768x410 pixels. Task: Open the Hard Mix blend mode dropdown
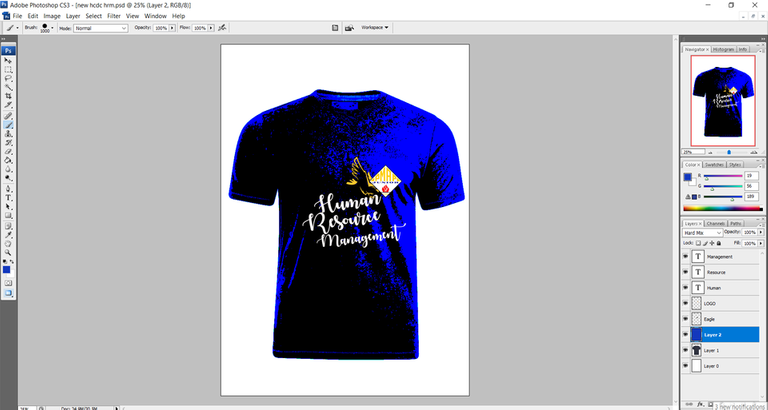[x=702, y=232]
